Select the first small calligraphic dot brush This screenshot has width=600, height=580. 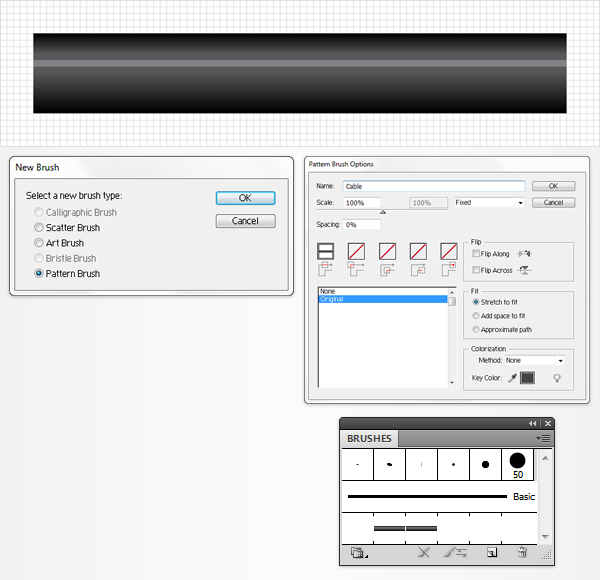[357, 464]
